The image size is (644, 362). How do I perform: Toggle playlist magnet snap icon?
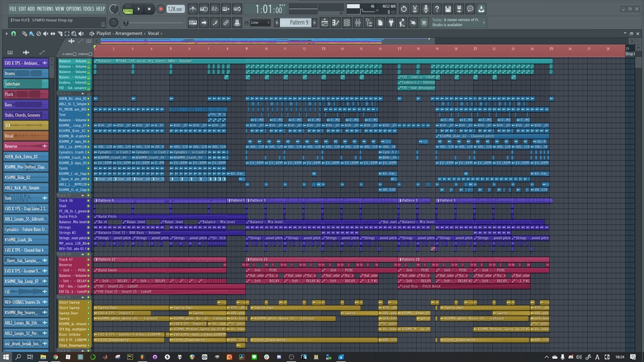tap(14, 34)
